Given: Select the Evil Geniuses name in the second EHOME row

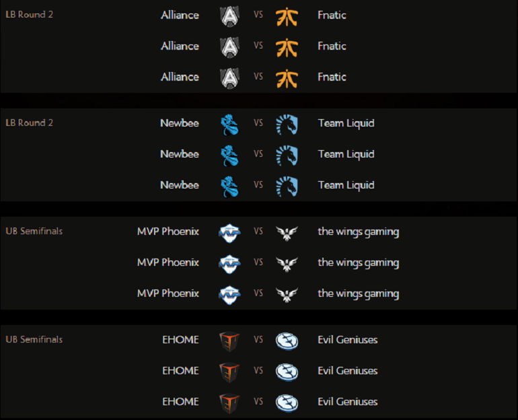Looking at the screenshot, I should click(348, 371).
